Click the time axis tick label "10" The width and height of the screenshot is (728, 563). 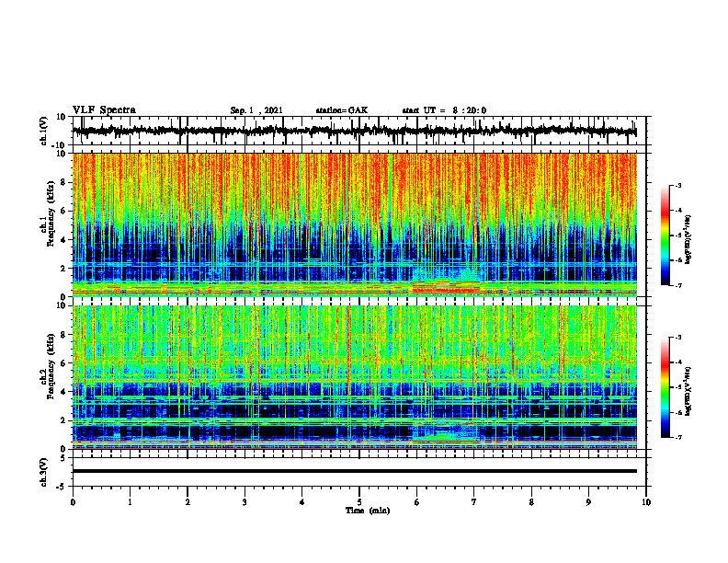tap(646, 502)
